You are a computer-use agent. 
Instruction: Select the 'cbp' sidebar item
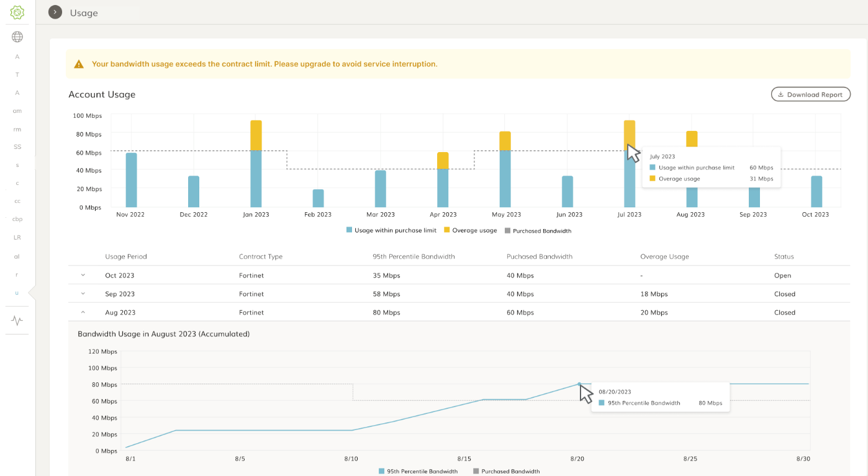(17, 219)
